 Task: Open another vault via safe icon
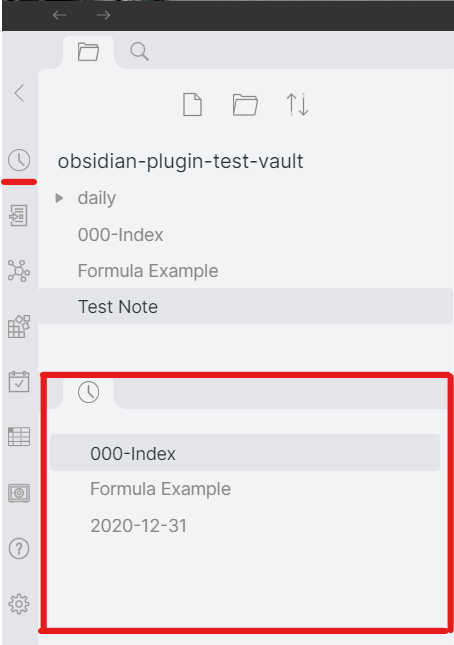(x=19, y=493)
